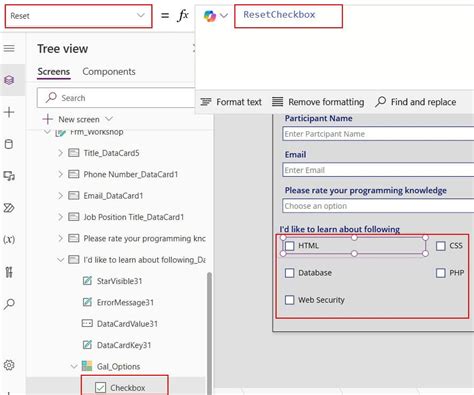Collapse the Gal_Options gallery node
Image resolution: width=474 pixels, height=395 pixels.
click(74, 366)
